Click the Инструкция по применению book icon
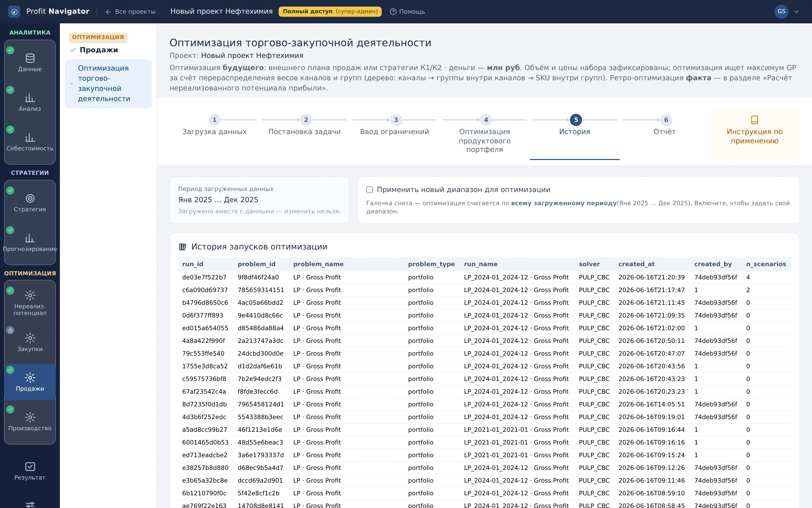This screenshot has height=508, width=812. [x=754, y=120]
